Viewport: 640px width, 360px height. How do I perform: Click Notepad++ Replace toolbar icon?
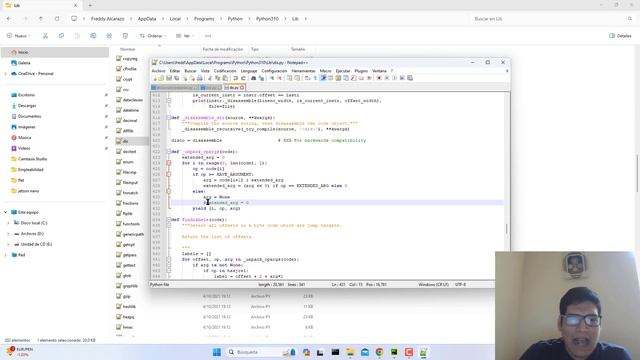(x=261, y=78)
